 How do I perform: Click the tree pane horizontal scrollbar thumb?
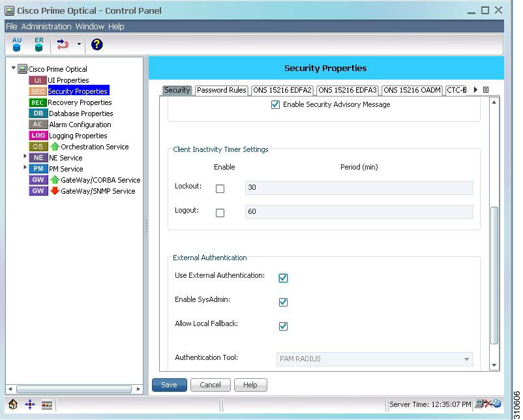point(74,389)
